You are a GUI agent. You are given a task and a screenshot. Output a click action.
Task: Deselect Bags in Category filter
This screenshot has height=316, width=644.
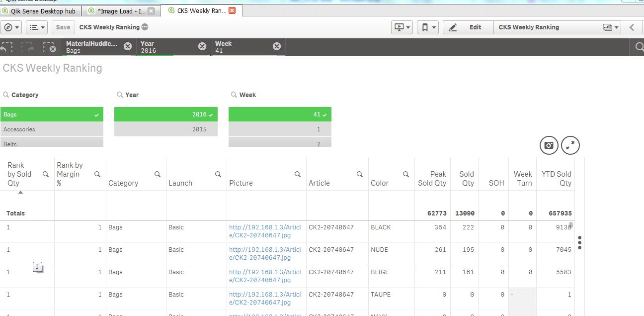[52, 114]
